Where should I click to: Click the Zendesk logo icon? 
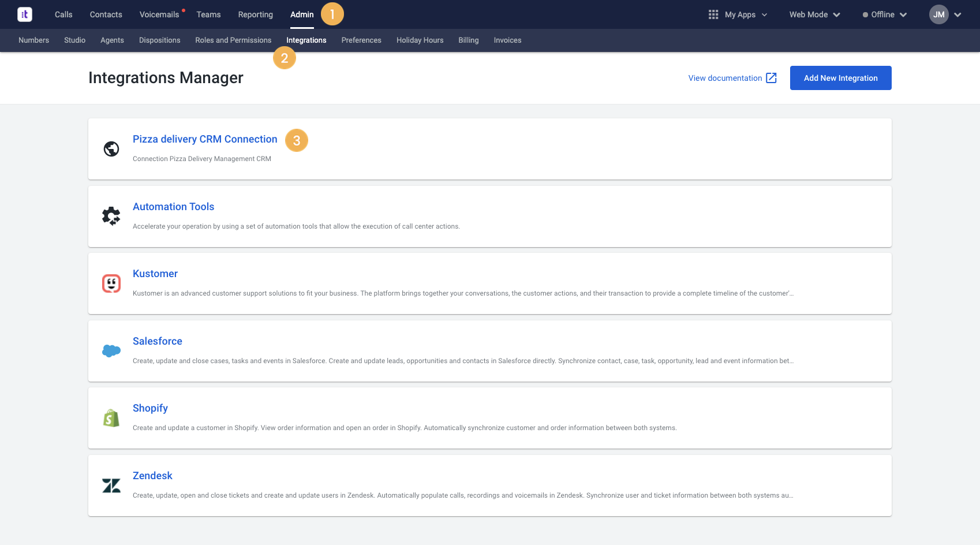coord(111,486)
